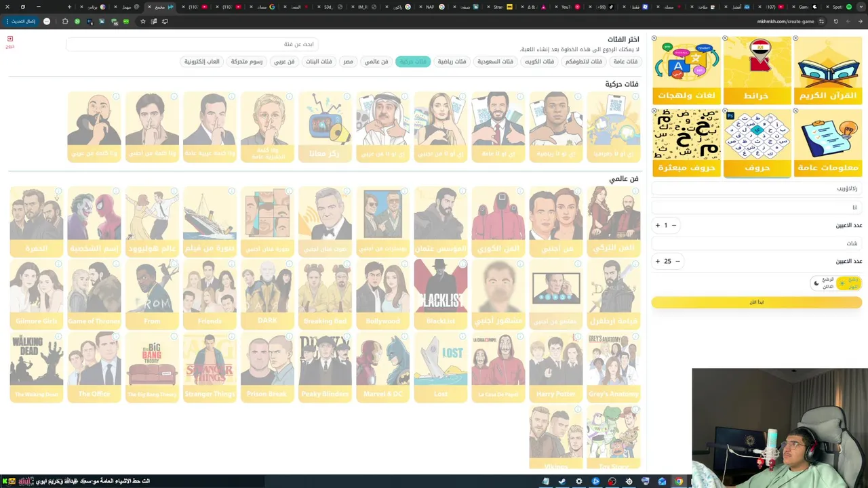Show info for Gilmore Girls card

click(58, 264)
